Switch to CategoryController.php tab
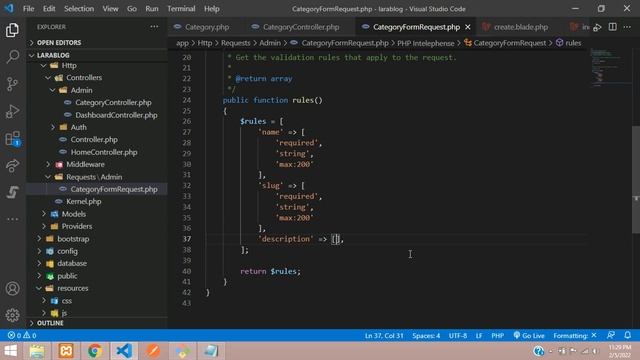The width and height of the screenshot is (640, 360). click(301, 27)
